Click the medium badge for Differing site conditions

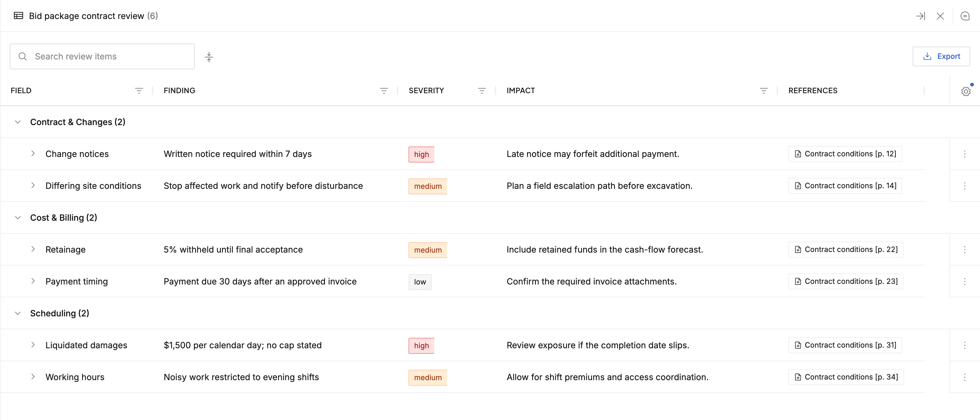coord(428,186)
